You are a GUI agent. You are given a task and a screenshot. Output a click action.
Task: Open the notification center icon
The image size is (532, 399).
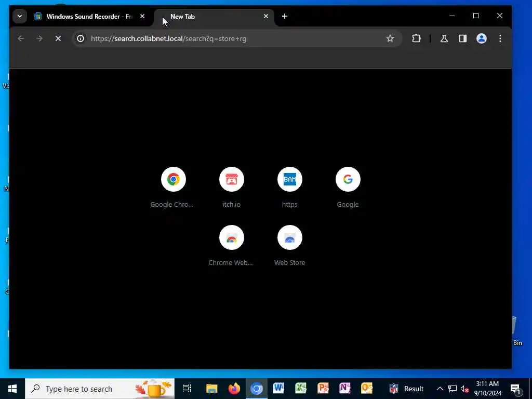[516, 389]
